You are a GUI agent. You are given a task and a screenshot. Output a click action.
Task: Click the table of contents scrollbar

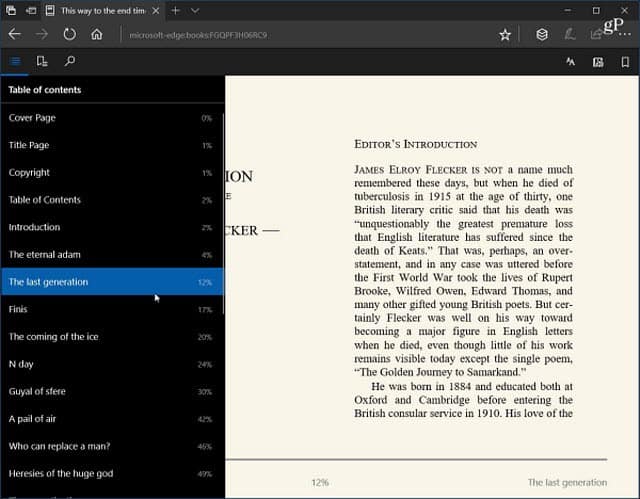(224, 214)
